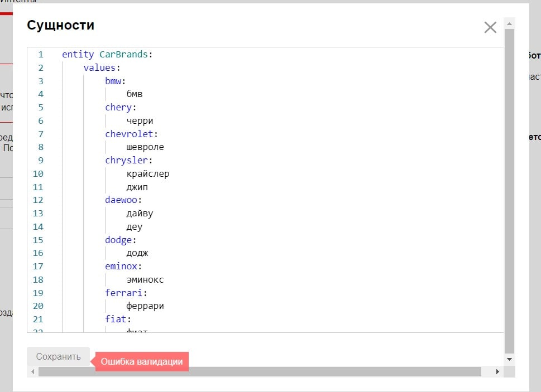The image size is (541, 392).
Task: Click the horizontal scrollbar thumb
Action: 260,372
